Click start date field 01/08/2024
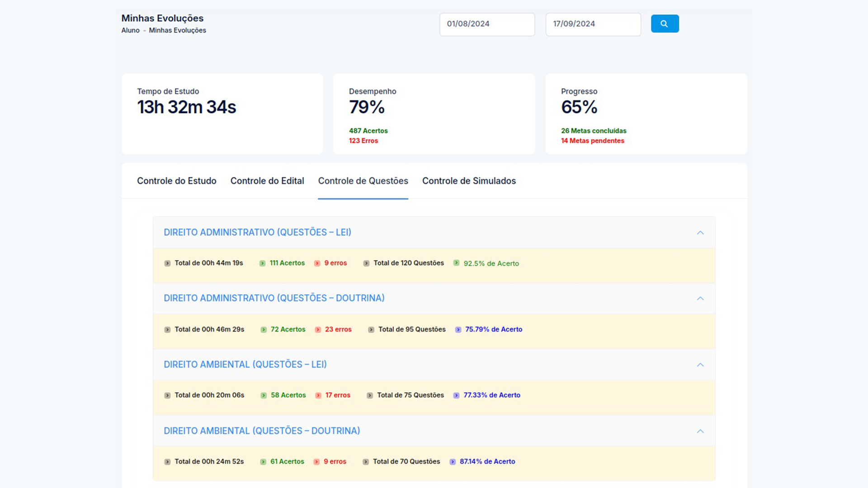 pos(487,24)
